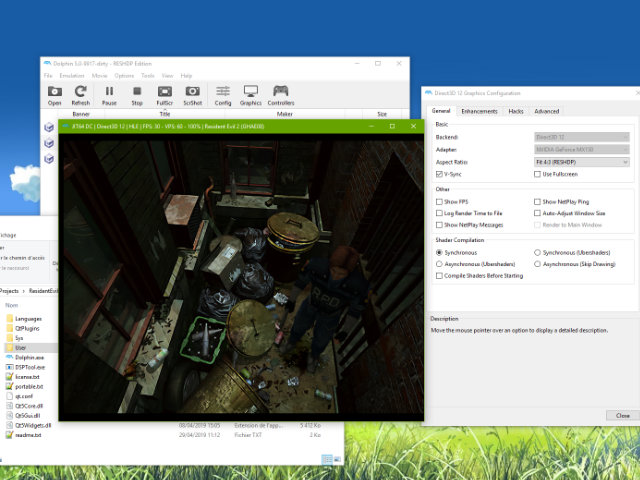Open the Aspect Ratio dropdown
Screen dimensions: 640x480
pyautogui.click(x=582, y=162)
